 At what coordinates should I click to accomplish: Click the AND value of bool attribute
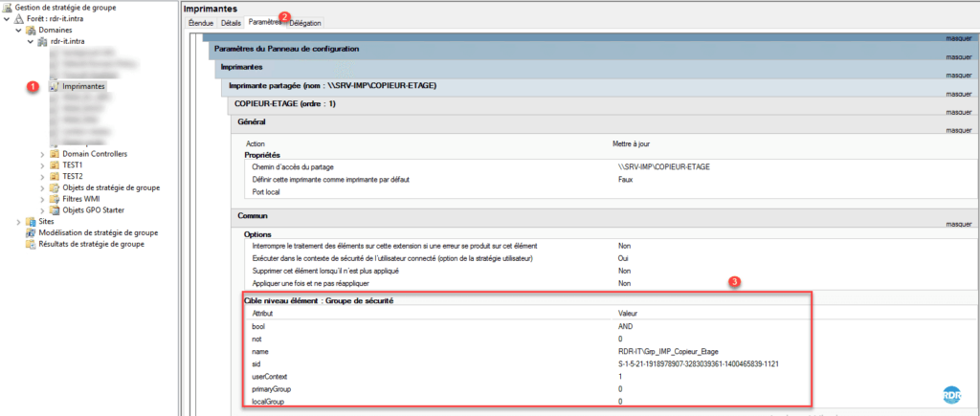(x=625, y=326)
